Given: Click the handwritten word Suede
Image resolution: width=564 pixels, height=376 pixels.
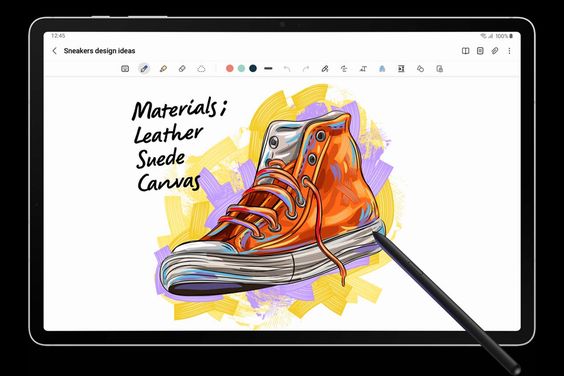Looking at the screenshot, I should pyautogui.click(x=160, y=158).
